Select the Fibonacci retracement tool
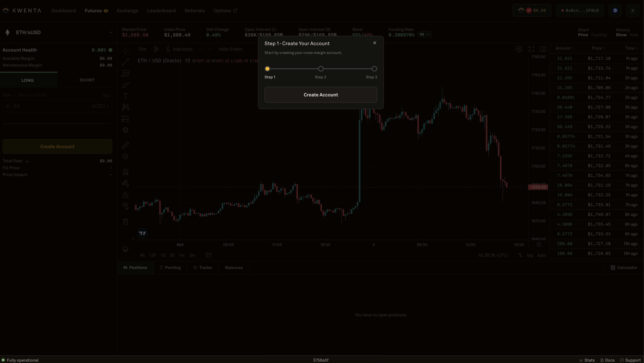Image resolution: width=644 pixels, height=363 pixels. pyautogui.click(x=126, y=73)
